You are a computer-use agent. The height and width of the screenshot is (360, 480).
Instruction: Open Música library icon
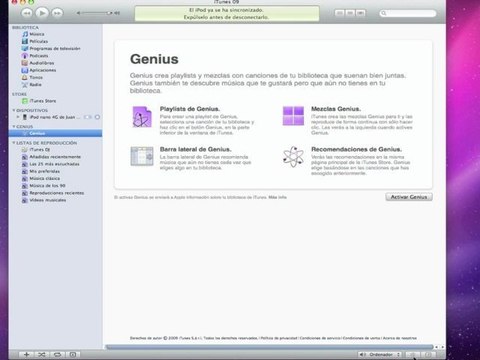25,34
